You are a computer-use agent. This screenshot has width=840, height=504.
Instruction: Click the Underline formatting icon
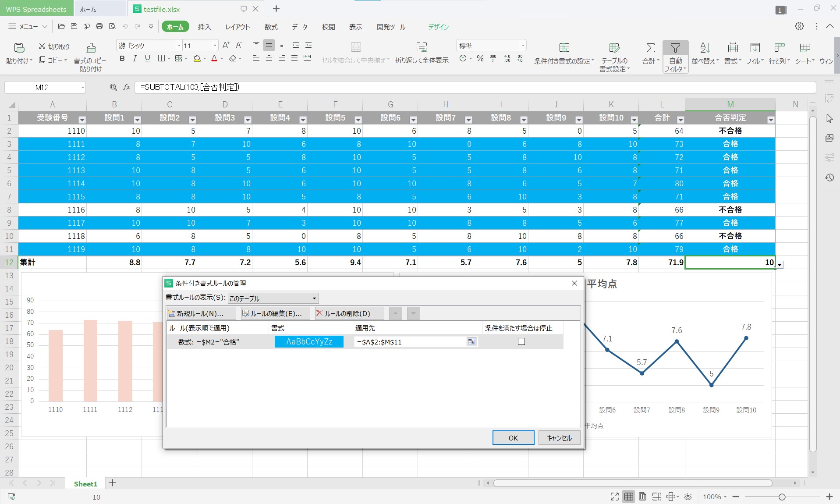point(148,59)
